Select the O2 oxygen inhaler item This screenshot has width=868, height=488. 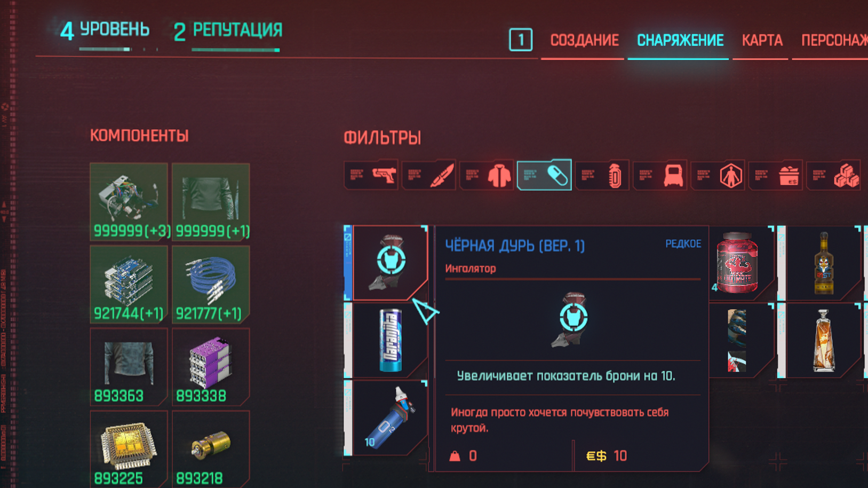tap(390, 418)
